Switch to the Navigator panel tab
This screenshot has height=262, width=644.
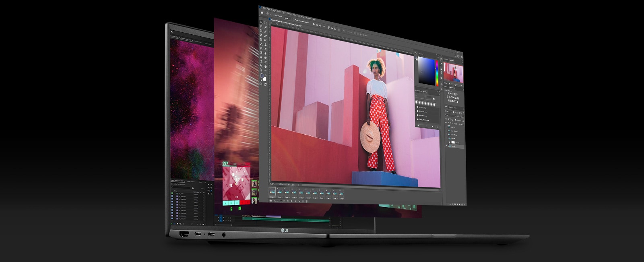tap(452, 60)
